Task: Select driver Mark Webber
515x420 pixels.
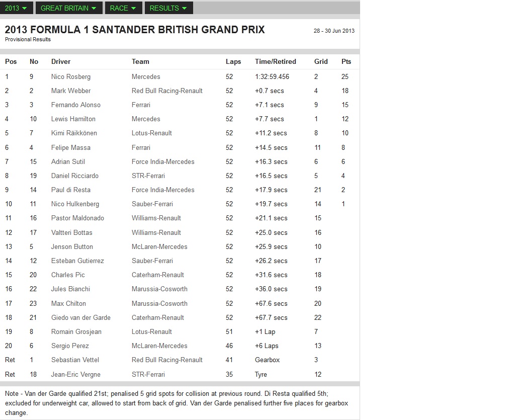Action: (x=71, y=91)
